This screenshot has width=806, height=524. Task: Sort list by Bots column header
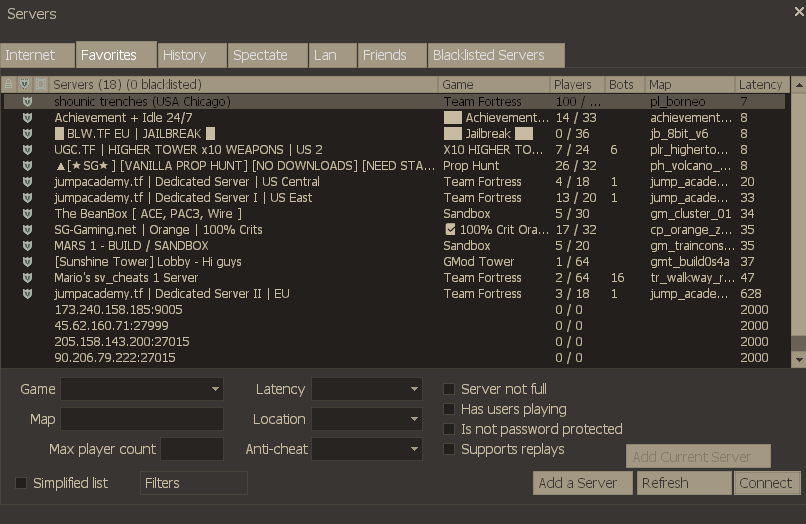(x=624, y=84)
